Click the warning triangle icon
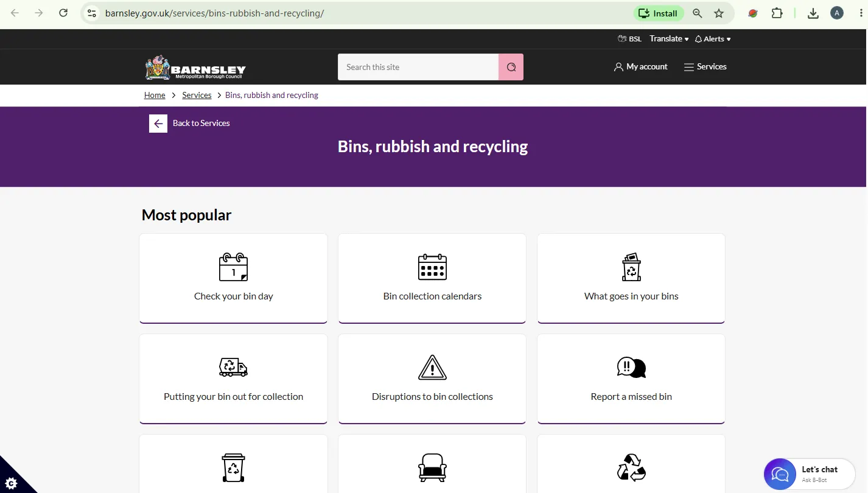 (x=432, y=367)
